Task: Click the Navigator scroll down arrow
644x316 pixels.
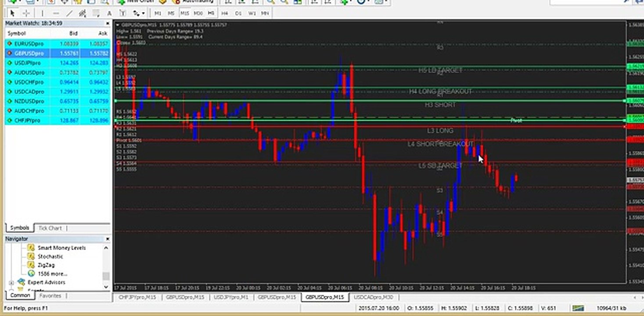Action: point(106,287)
